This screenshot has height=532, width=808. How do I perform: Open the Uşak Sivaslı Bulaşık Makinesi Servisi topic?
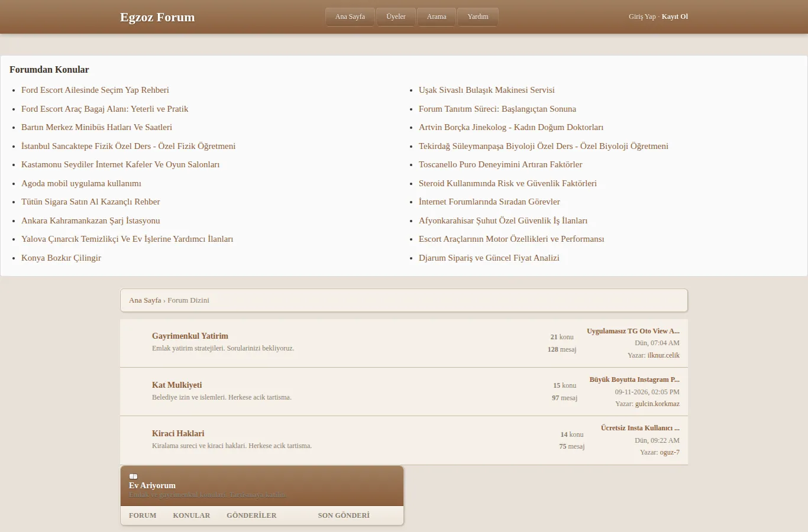487,90
